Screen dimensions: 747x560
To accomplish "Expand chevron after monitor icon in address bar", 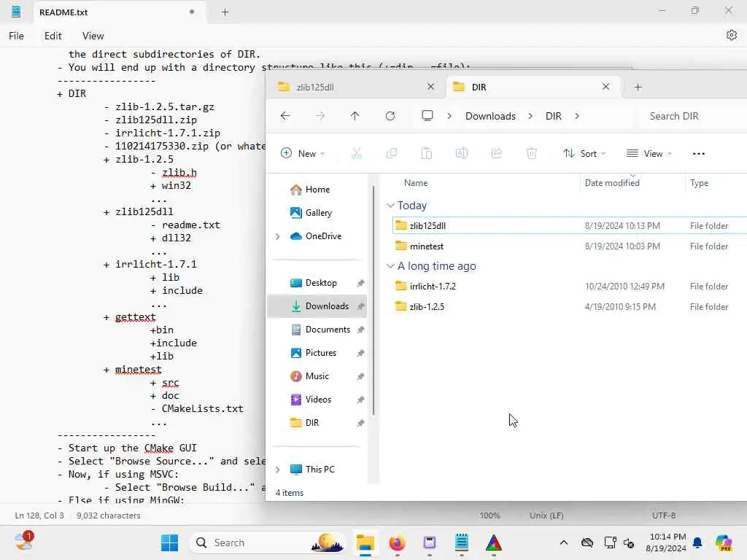I will tap(449, 116).
